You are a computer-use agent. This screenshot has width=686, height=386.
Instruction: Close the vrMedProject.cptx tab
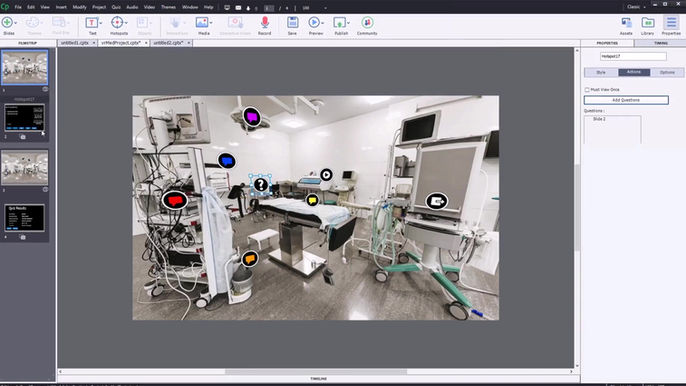[146, 43]
